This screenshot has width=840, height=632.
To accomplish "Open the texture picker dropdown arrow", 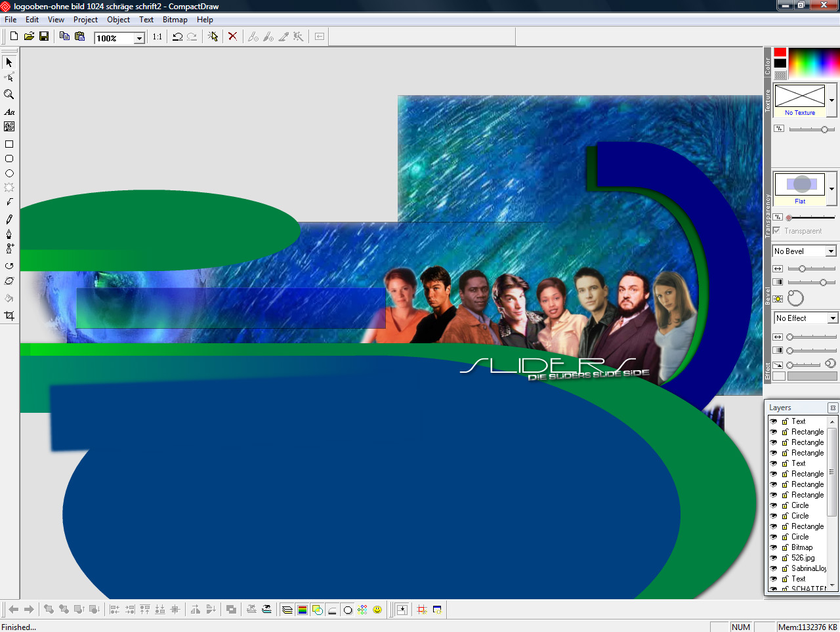I will [x=832, y=100].
